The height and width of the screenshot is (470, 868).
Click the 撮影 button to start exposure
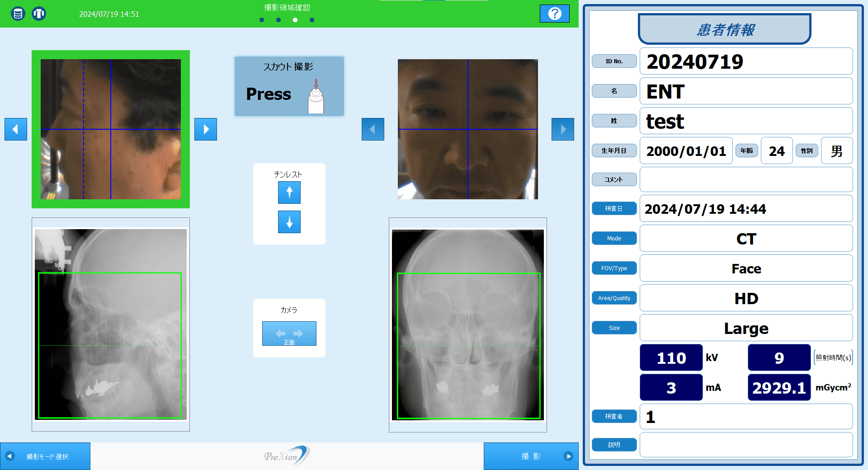tap(531, 456)
